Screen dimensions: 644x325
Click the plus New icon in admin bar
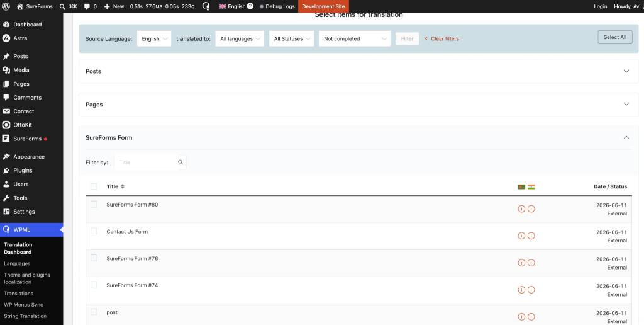point(107,6)
